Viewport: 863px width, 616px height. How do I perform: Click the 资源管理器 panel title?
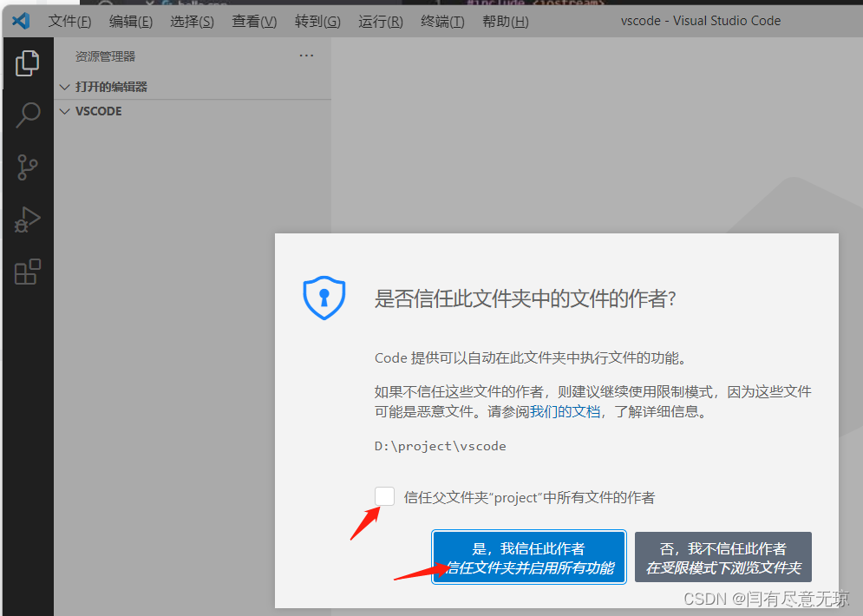(x=105, y=56)
